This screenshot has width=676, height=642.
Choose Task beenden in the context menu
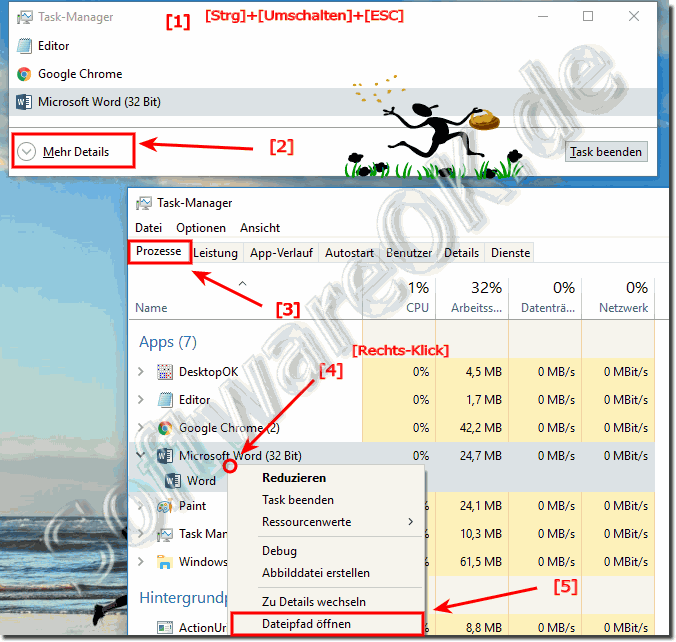pos(327,500)
